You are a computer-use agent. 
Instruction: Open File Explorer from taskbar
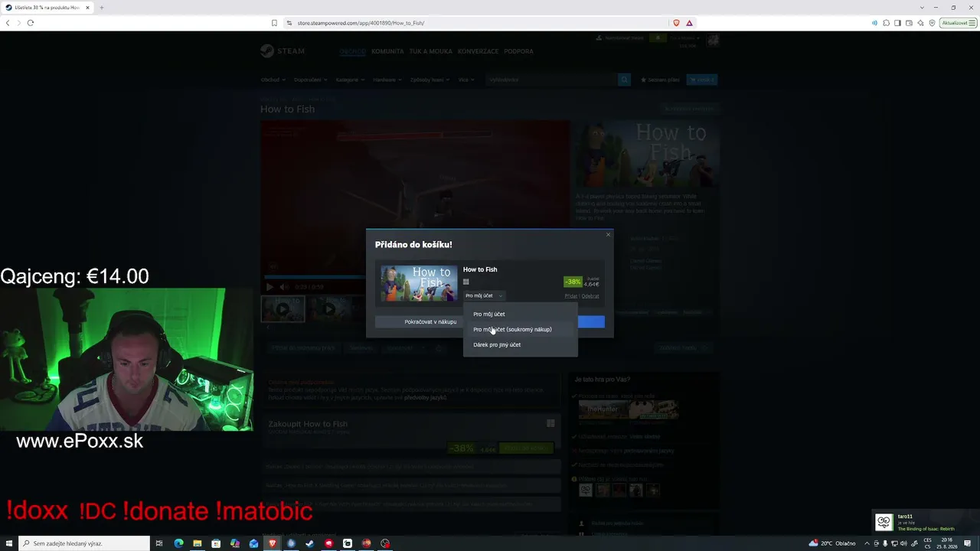[197, 543]
